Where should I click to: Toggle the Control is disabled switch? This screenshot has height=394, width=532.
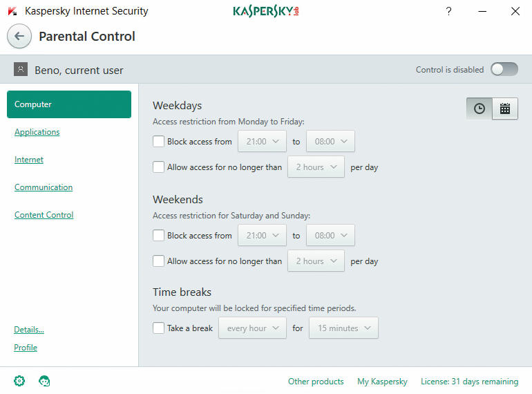[504, 69]
